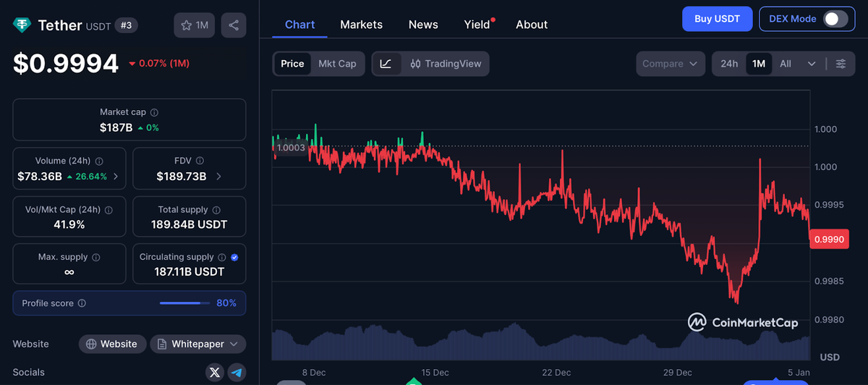Toggle the DEX Mode switch

835,19
